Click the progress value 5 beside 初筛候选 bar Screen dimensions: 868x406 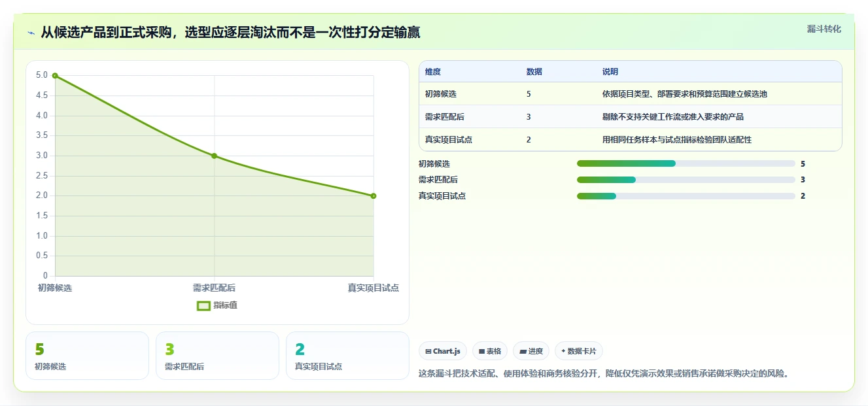click(x=803, y=163)
